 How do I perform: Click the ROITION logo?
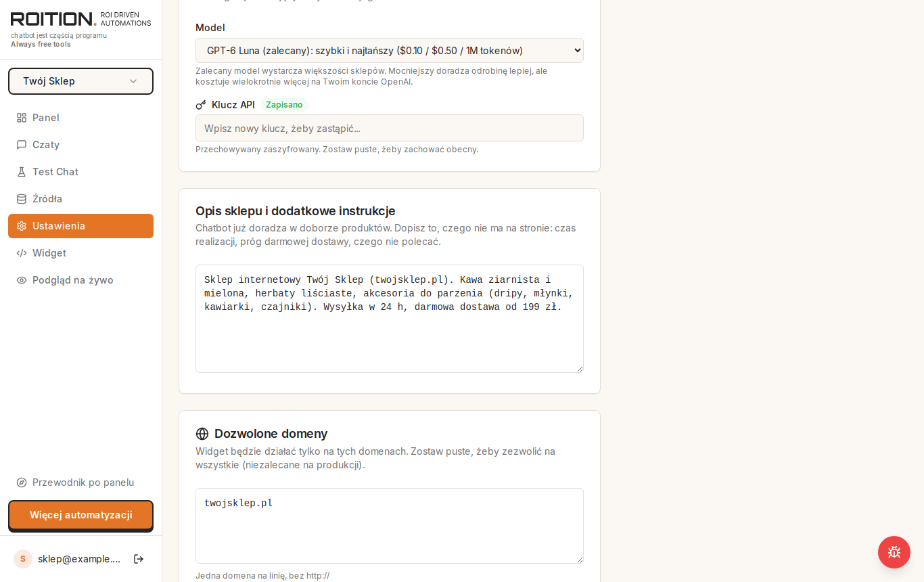click(53, 19)
